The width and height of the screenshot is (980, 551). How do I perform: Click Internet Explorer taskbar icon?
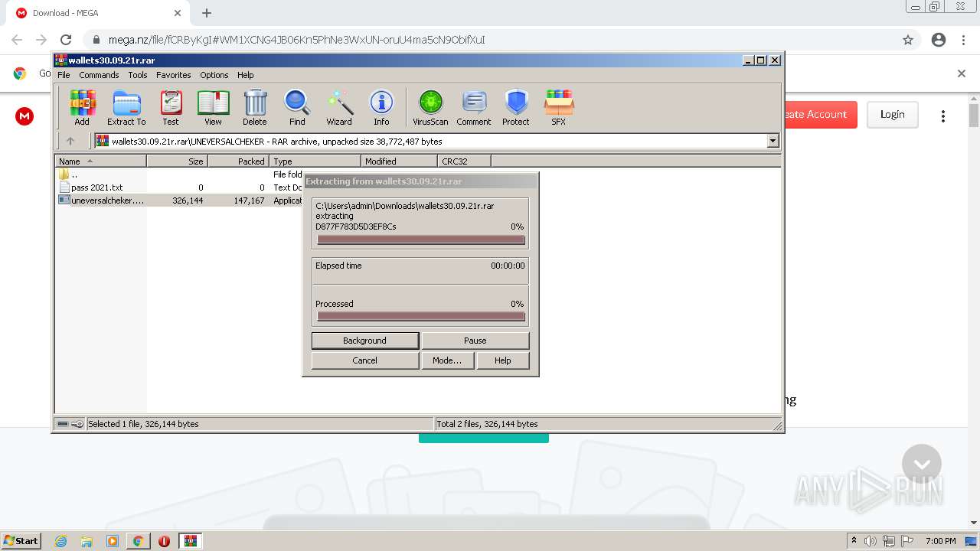click(x=61, y=541)
